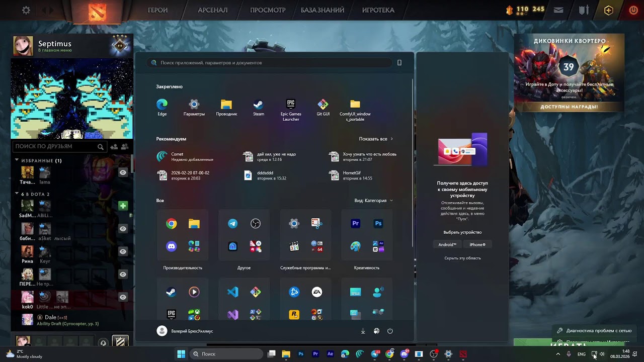Choose iPhone device button

[x=477, y=245]
